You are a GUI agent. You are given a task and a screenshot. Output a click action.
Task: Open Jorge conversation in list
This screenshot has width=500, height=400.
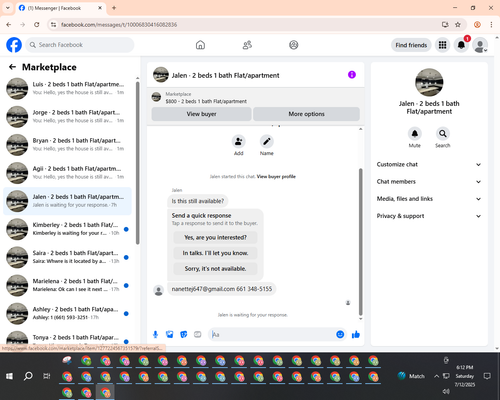(67, 117)
